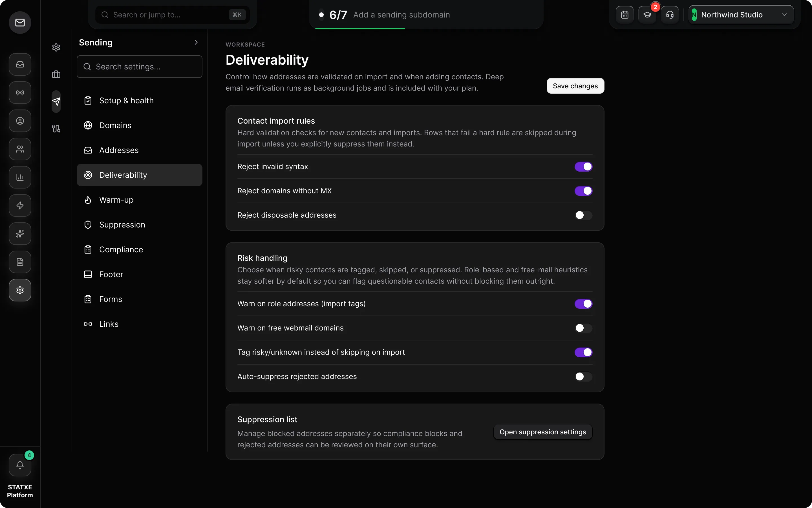Open Warm-up settings page
Screen dimensions: 812x508
tap(139, 200)
